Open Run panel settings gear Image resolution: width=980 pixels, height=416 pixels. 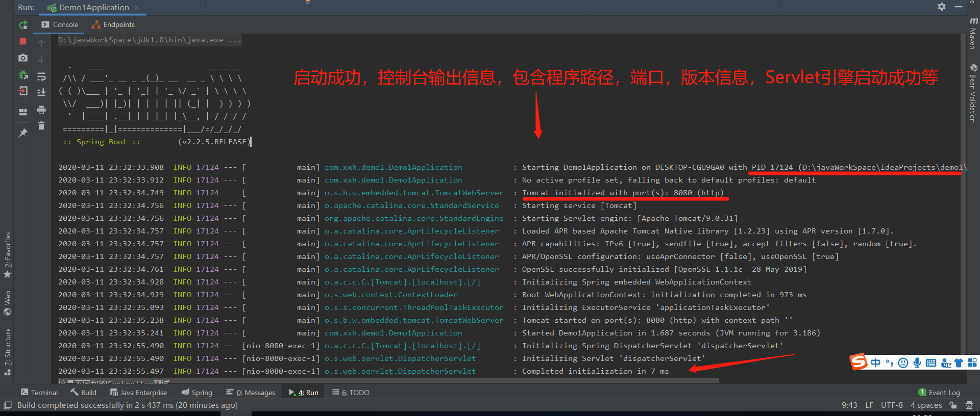pyautogui.click(x=942, y=7)
